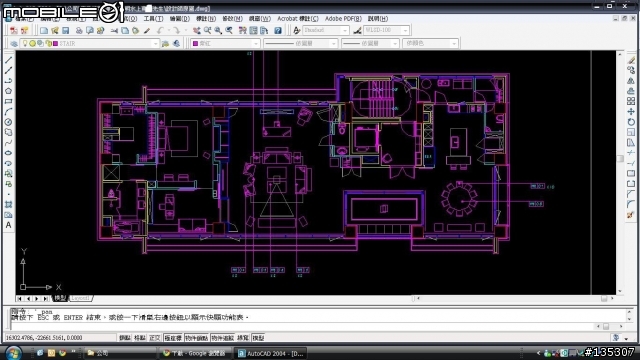
Task: Open the object color swatch dropdown
Action: pyautogui.click(x=225, y=44)
